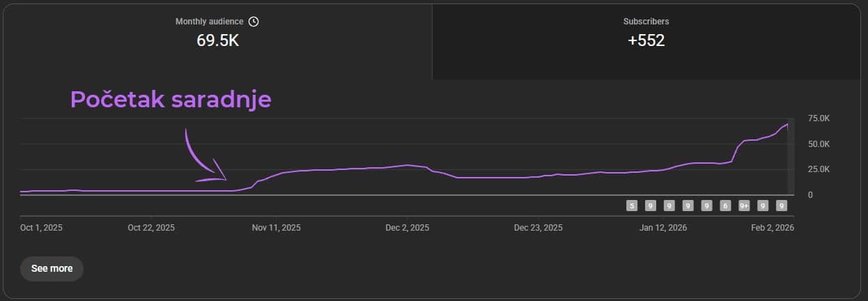Open the video marker labeled 5
Screen dimensions: 868x301
(632, 206)
